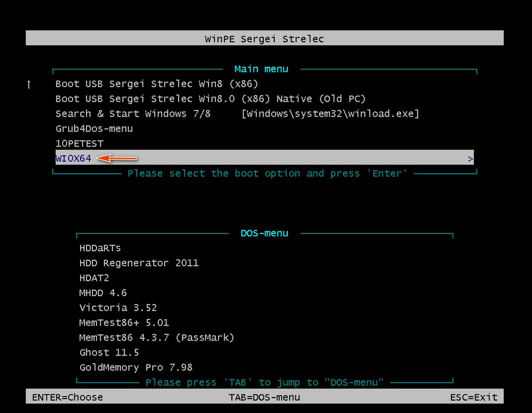
Task: Click ENTER=Choose in the bottom bar
Action: tap(68, 397)
